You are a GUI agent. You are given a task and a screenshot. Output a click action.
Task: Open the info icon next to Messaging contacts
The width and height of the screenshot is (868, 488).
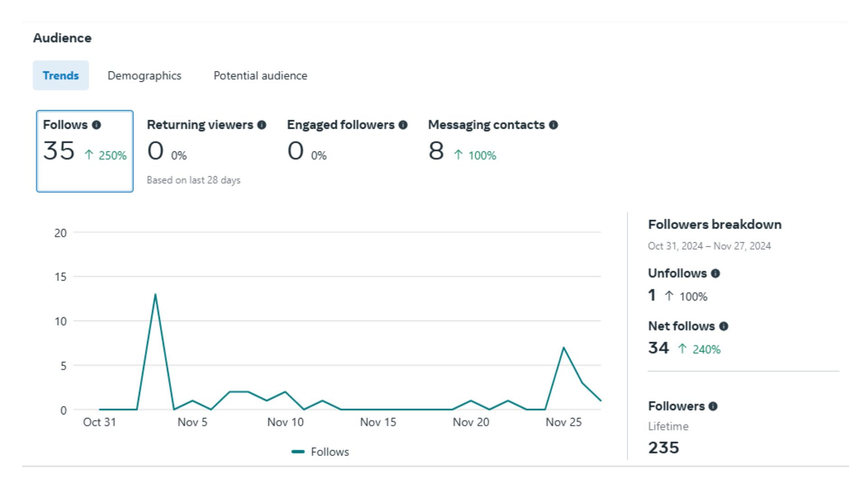tap(553, 125)
